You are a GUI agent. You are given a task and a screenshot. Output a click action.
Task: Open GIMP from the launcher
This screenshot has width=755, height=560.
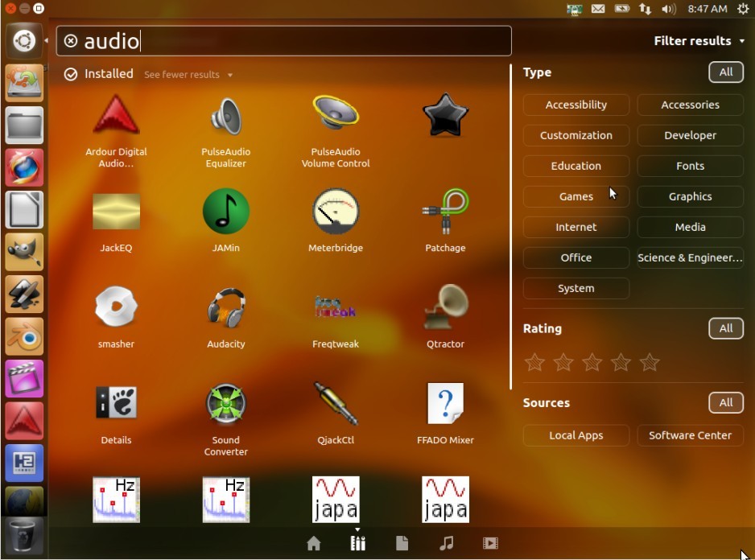24,253
